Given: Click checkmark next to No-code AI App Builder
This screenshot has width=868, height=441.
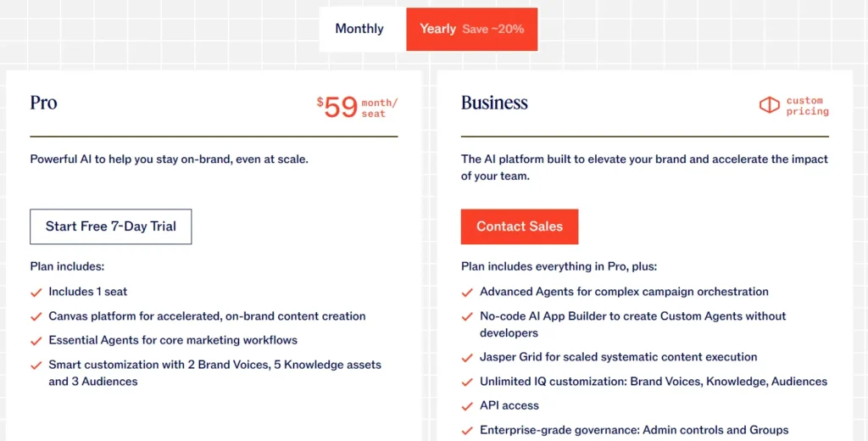Looking at the screenshot, I should point(467,317).
